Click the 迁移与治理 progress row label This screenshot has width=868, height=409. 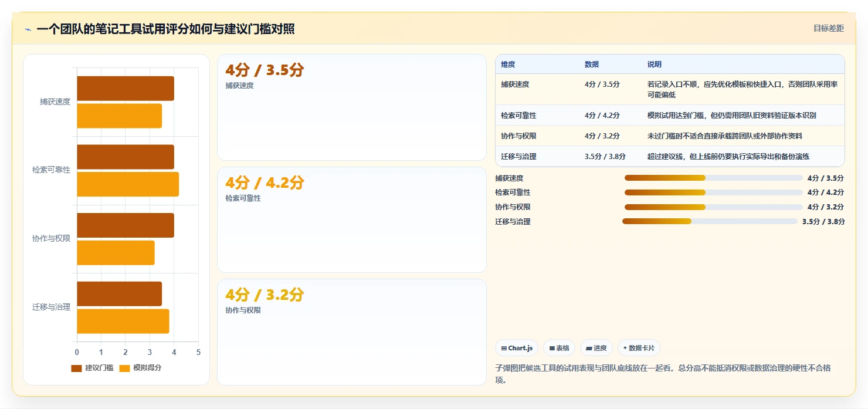pos(513,222)
